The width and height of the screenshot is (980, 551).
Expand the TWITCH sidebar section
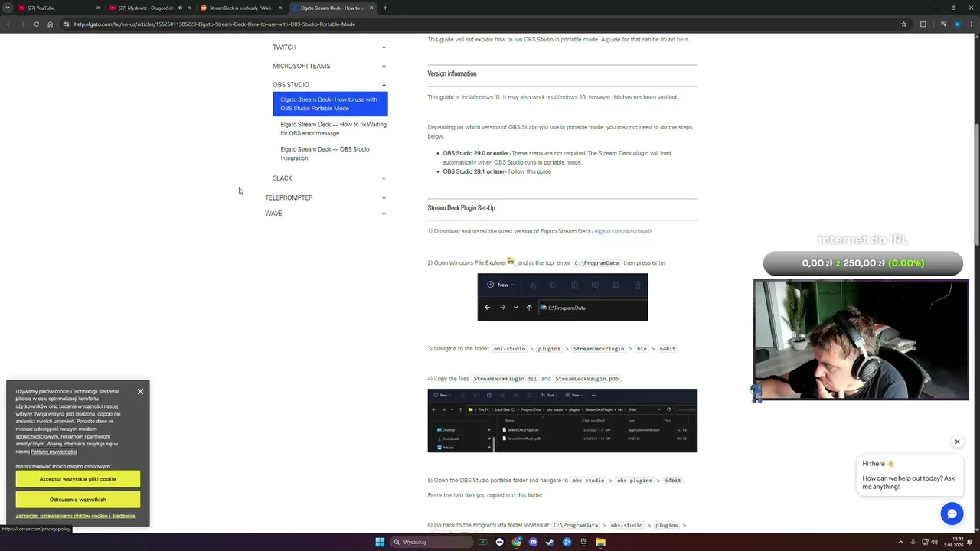pos(329,47)
